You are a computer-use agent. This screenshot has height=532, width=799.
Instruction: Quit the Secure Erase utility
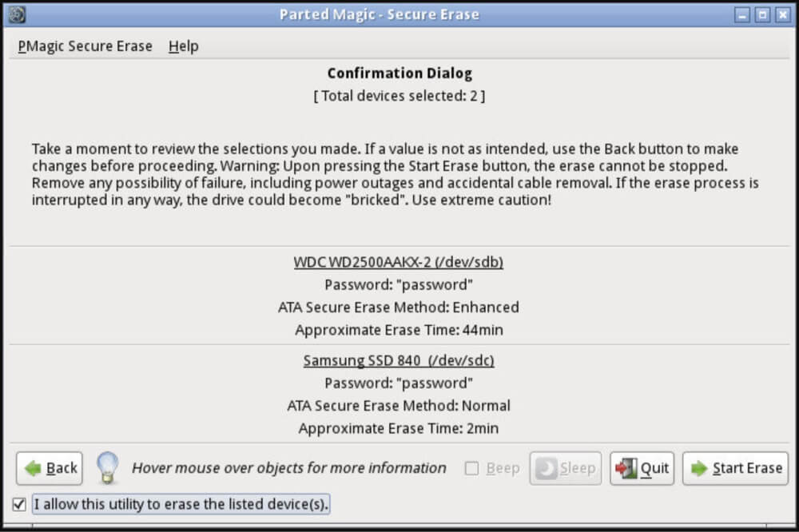click(642, 468)
